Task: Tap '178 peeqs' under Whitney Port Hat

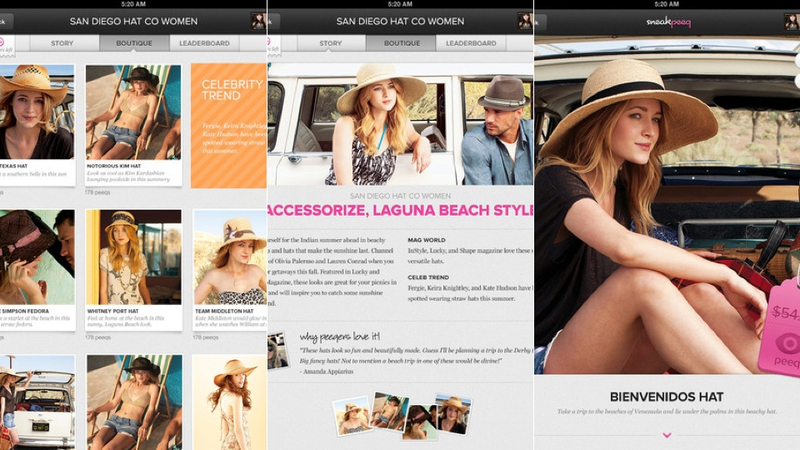Action: click(x=97, y=337)
